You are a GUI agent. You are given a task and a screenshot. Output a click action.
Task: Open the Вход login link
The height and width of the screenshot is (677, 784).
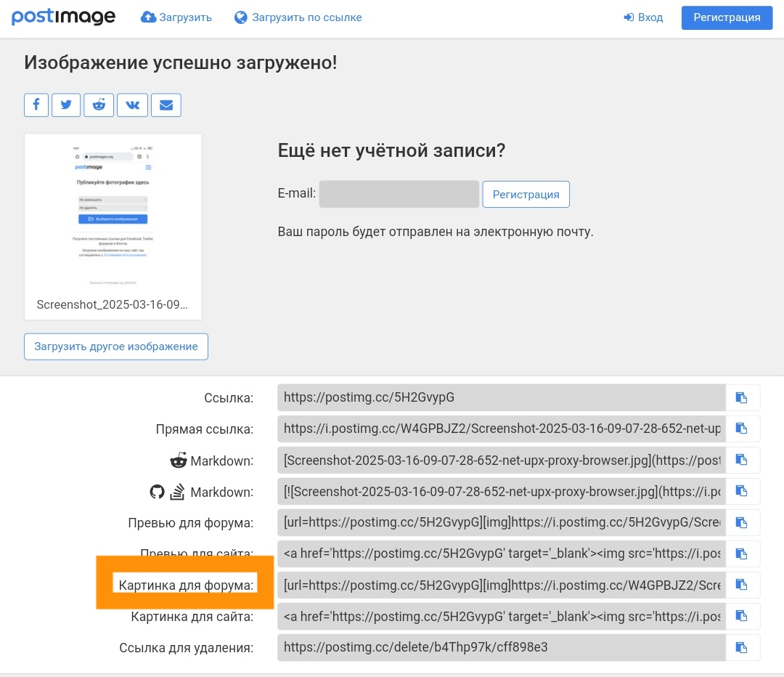[x=643, y=17]
